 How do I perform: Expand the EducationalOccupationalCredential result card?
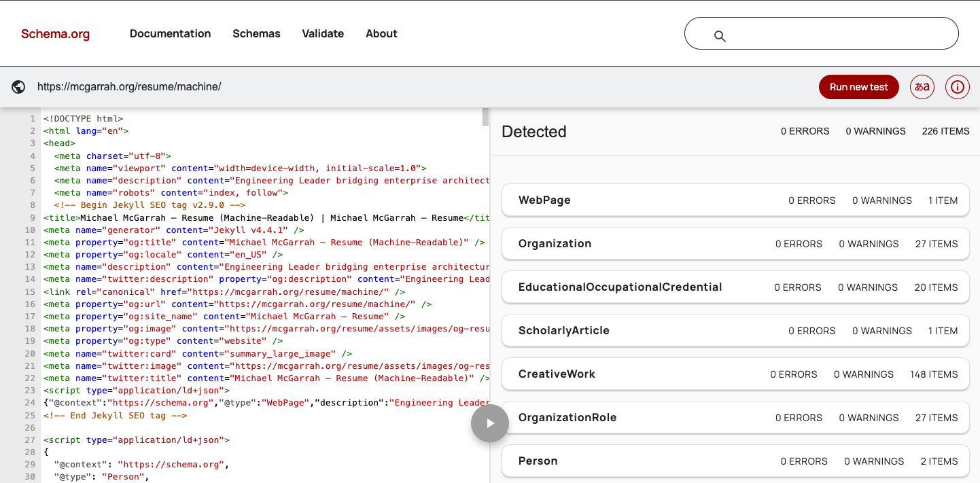pyautogui.click(x=735, y=287)
